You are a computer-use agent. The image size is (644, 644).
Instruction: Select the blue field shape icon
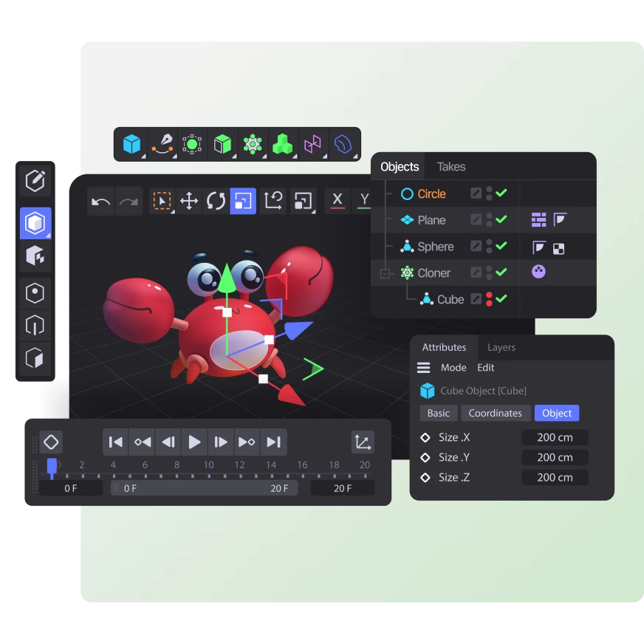[x=343, y=144]
